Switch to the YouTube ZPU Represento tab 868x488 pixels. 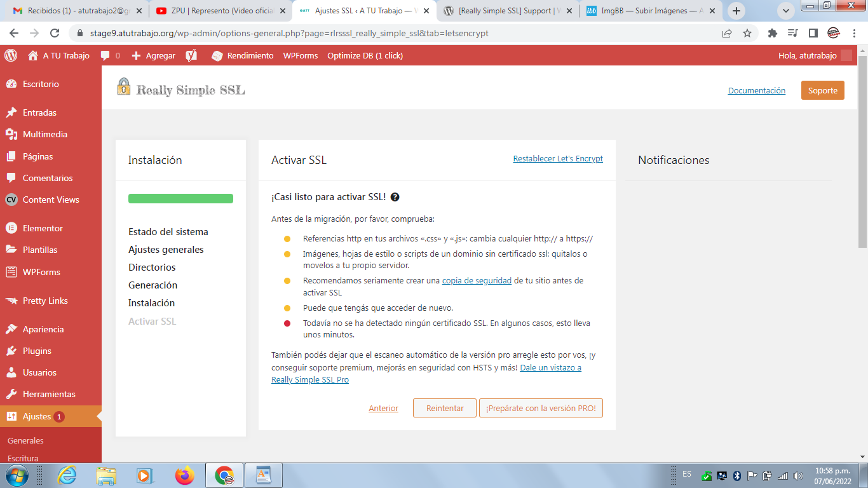click(220, 11)
